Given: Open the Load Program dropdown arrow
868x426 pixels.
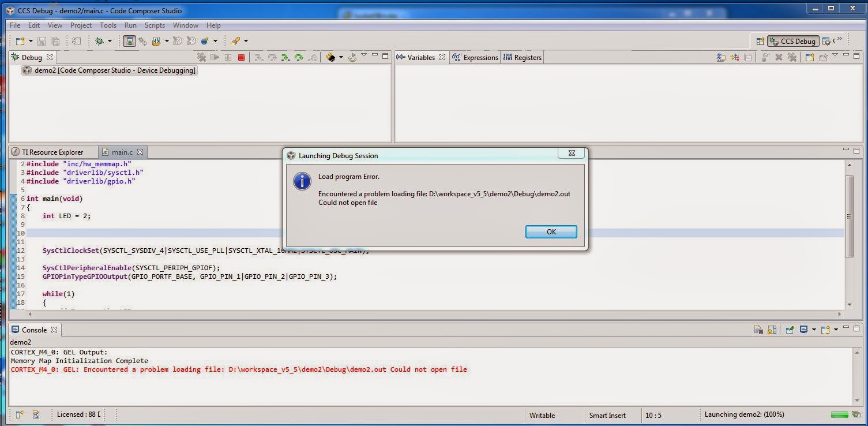Looking at the screenshot, I should [x=166, y=41].
